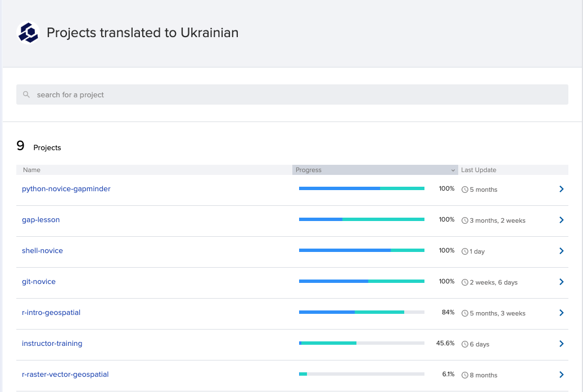Image resolution: width=583 pixels, height=392 pixels.
Task: Open the Progress column sort dropdown
Action: (453, 170)
